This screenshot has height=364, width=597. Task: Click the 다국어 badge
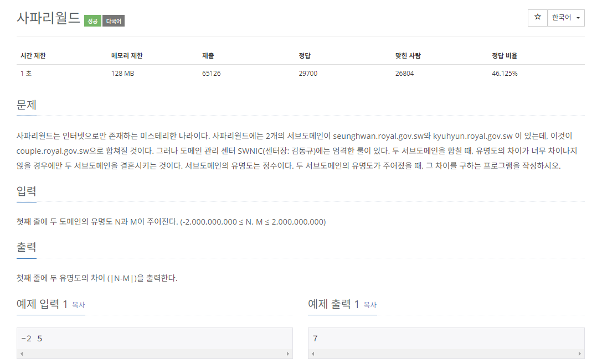click(x=114, y=21)
